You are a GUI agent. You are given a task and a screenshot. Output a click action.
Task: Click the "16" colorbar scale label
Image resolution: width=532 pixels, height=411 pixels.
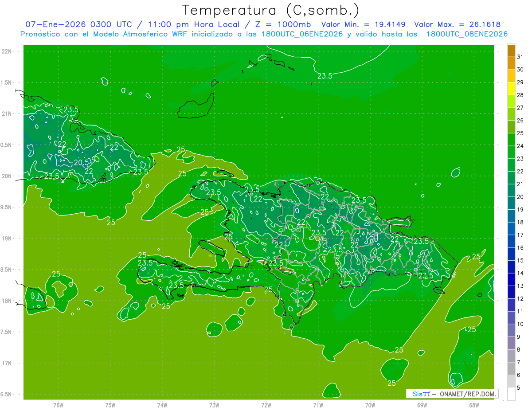coord(520,248)
